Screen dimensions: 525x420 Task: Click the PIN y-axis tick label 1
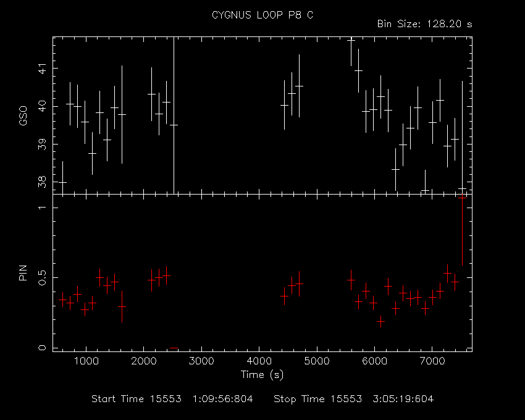click(x=42, y=208)
